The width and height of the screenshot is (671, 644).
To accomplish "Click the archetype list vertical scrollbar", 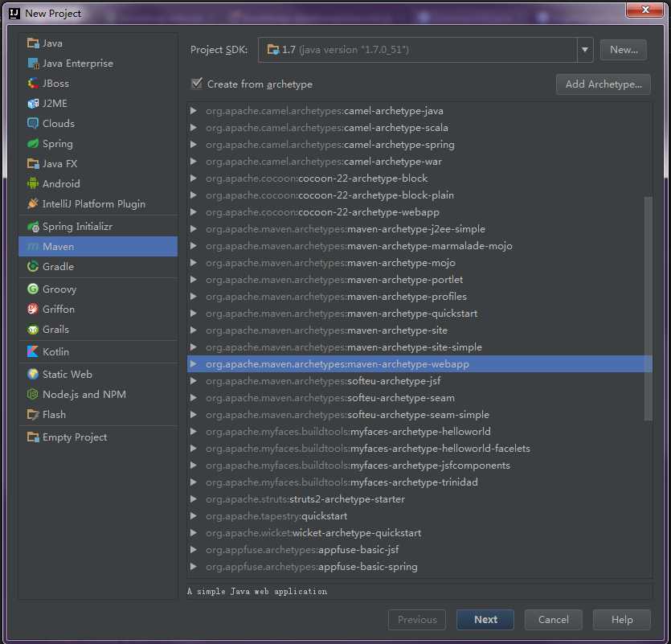I will (648, 308).
